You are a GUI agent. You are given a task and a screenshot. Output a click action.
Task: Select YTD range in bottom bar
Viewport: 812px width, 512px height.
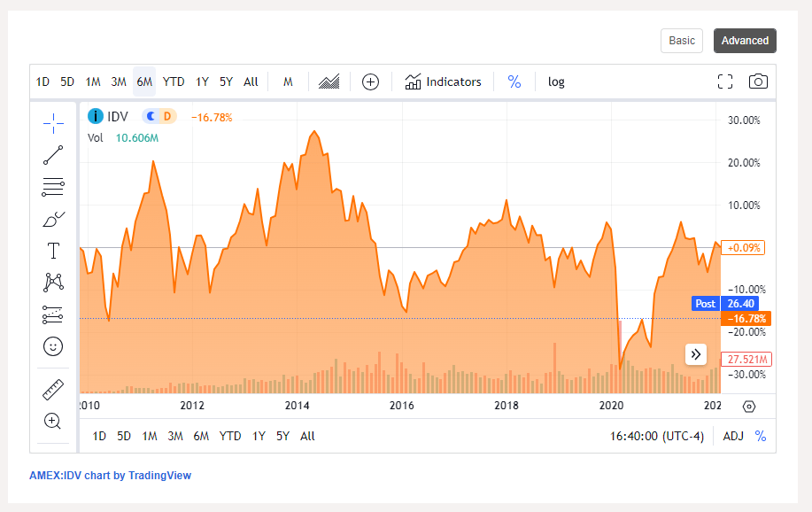(x=230, y=437)
